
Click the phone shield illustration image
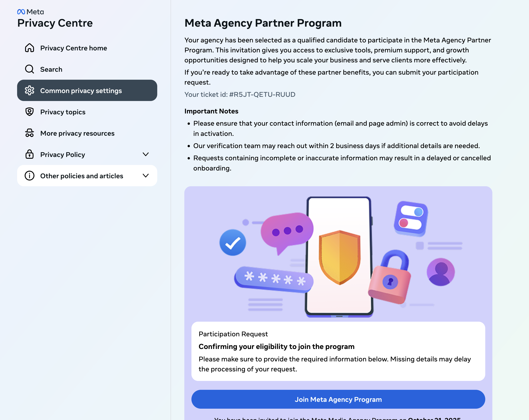pos(339,256)
